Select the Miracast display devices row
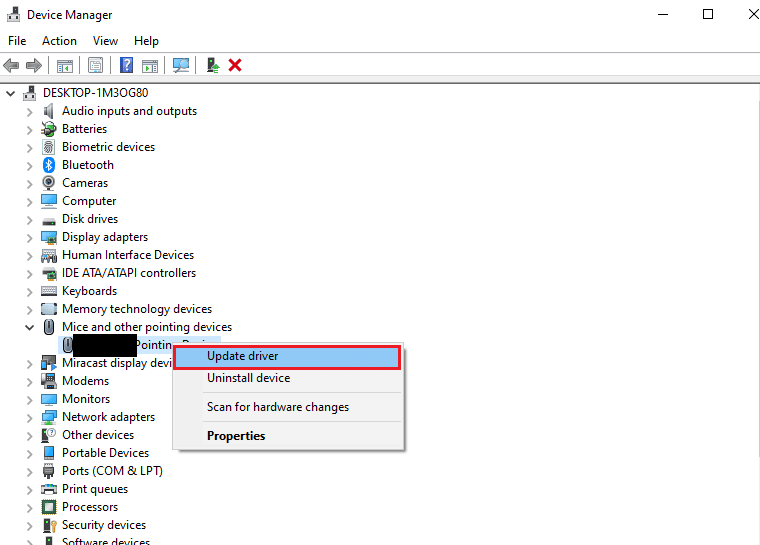Image resolution: width=760 pixels, height=545 pixels. click(117, 363)
